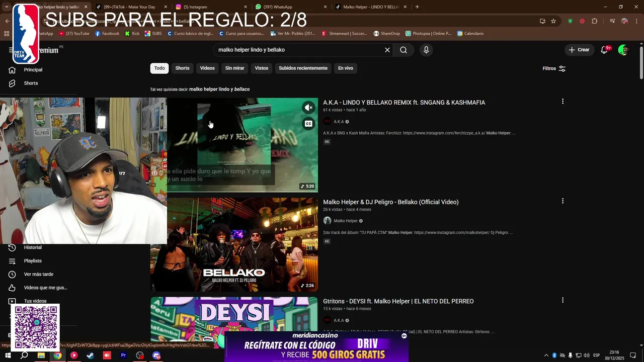The height and width of the screenshot is (362, 644).
Task: Open Filtros search filters
Action: [x=554, y=68]
